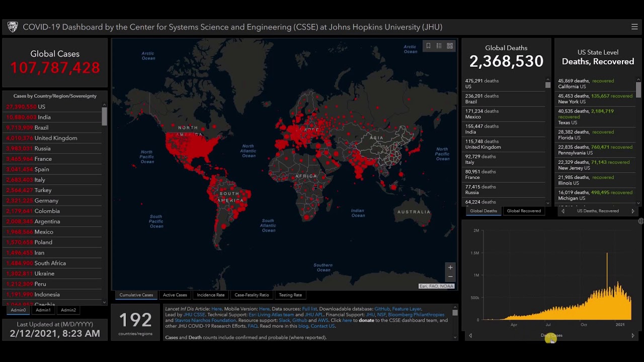The height and width of the screenshot is (362, 644).
Task: Switch to Incidence Rate map tab
Action: click(211, 295)
